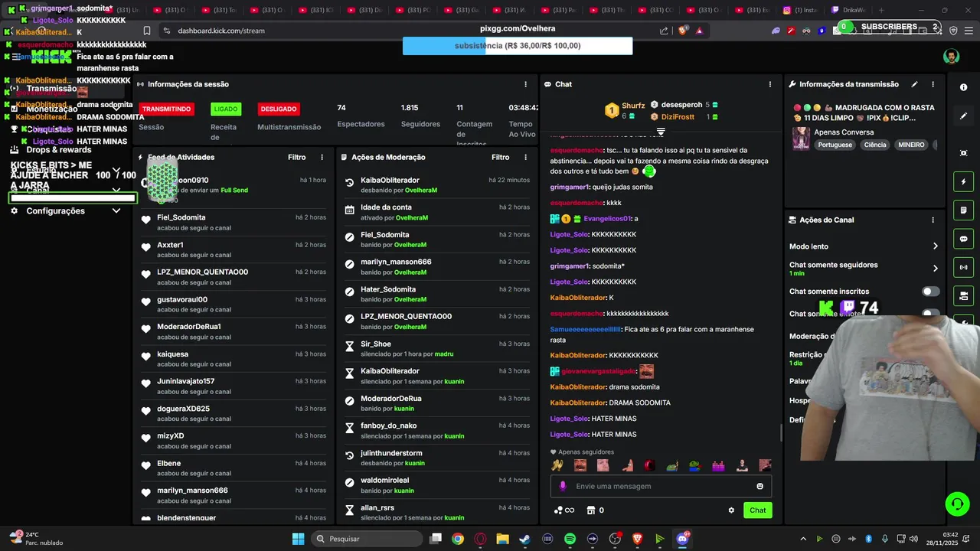This screenshot has height=551, width=980.
Task: Open Ações do Canal three-dot menu
Action: tap(933, 220)
